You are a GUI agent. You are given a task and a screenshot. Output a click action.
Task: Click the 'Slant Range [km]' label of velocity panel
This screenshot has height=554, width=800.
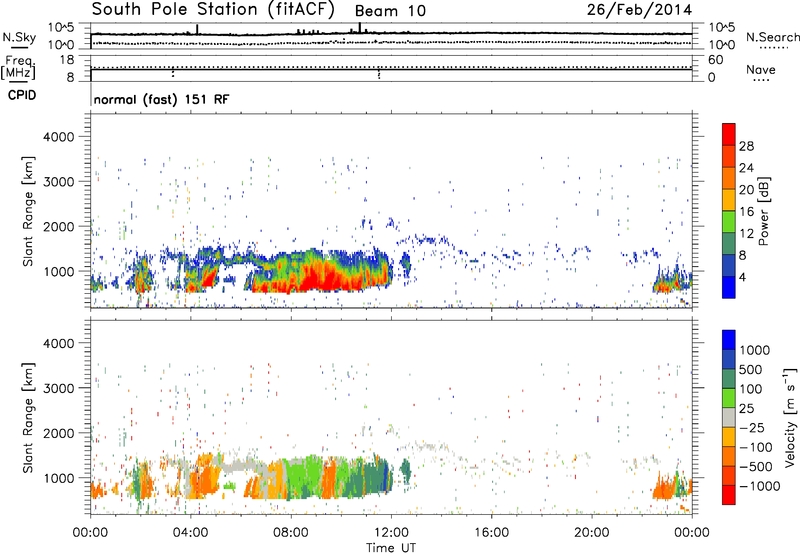(x=28, y=418)
